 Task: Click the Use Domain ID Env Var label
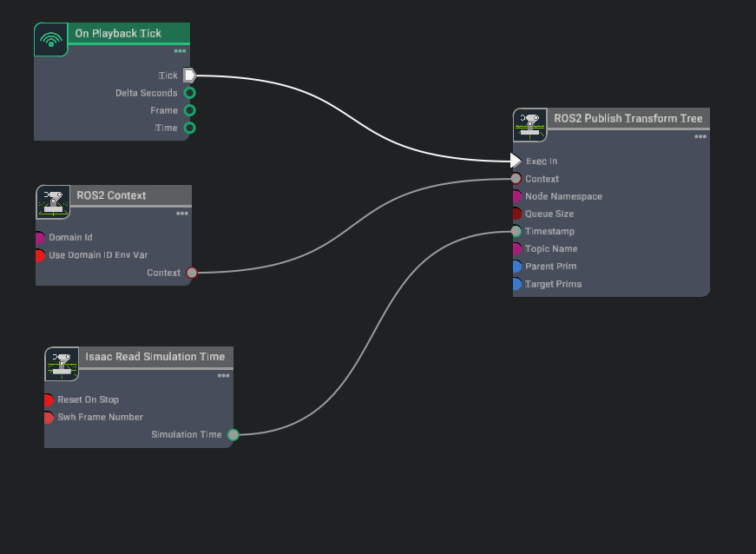[x=98, y=255]
